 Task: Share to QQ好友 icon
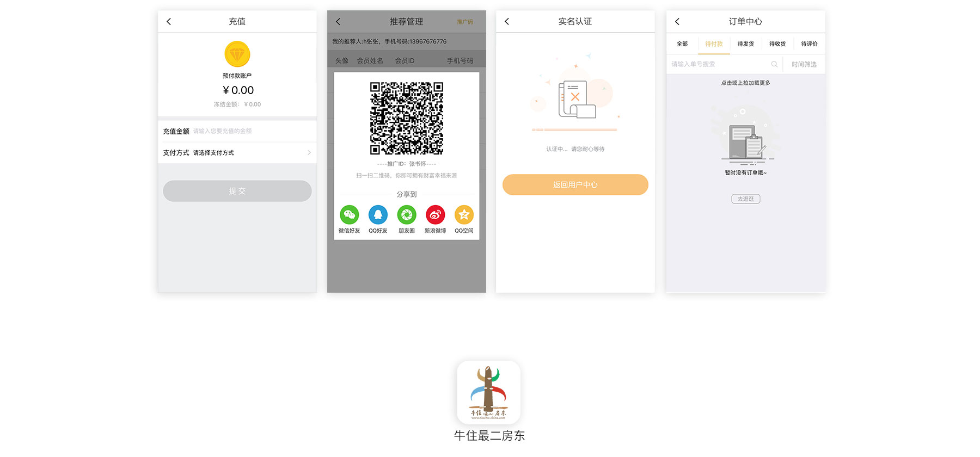[378, 215]
